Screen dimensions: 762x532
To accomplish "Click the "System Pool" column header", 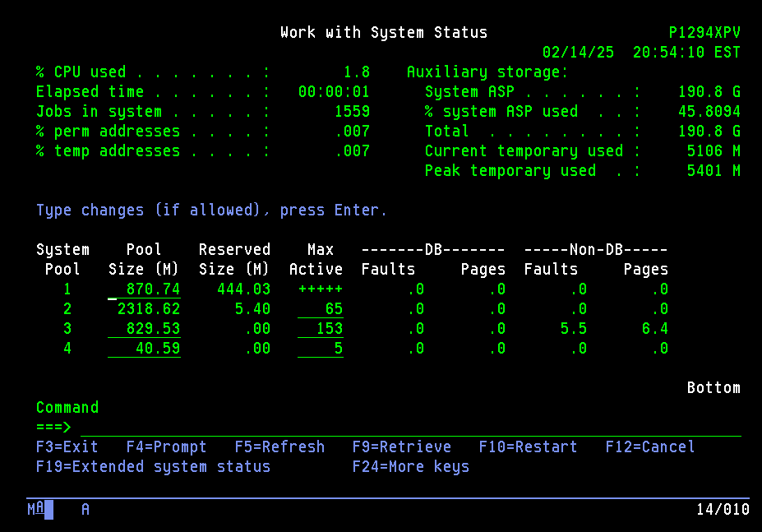I will tap(62, 260).
